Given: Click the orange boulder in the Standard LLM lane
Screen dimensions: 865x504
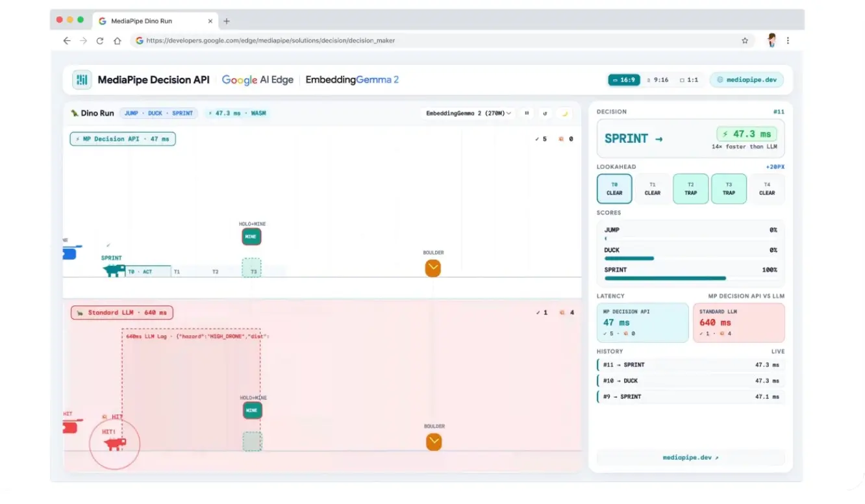Looking at the screenshot, I should click(434, 442).
